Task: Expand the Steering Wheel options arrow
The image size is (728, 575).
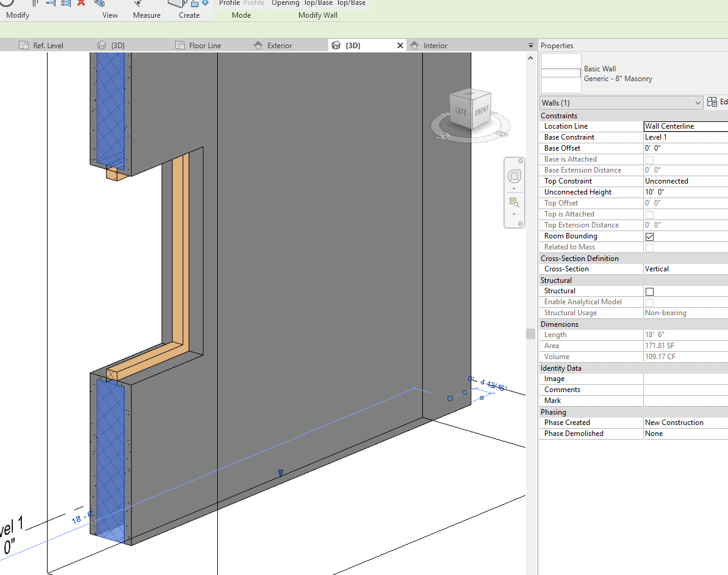Action: pyautogui.click(x=514, y=188)
